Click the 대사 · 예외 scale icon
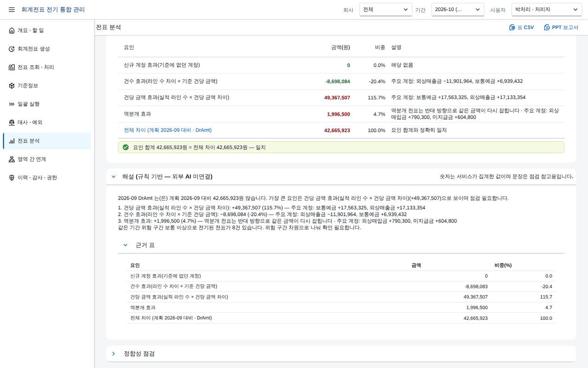Viewport: 588px width, 368px height. [12, 122]
